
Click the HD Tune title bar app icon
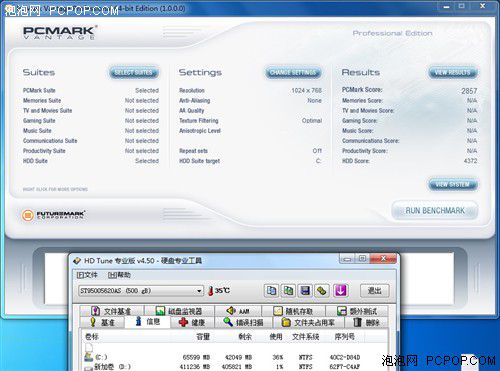pyautogui.click(x=77, y=261)
